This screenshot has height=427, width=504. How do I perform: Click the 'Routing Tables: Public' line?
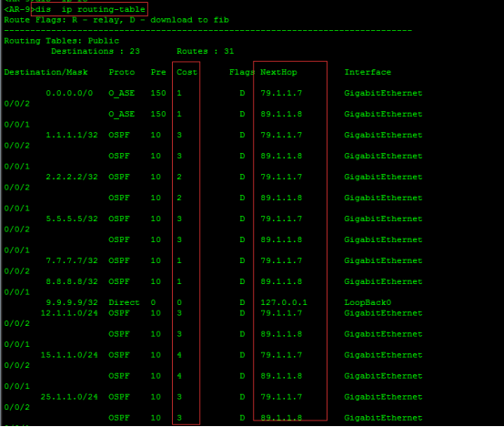tap(61, 41)
